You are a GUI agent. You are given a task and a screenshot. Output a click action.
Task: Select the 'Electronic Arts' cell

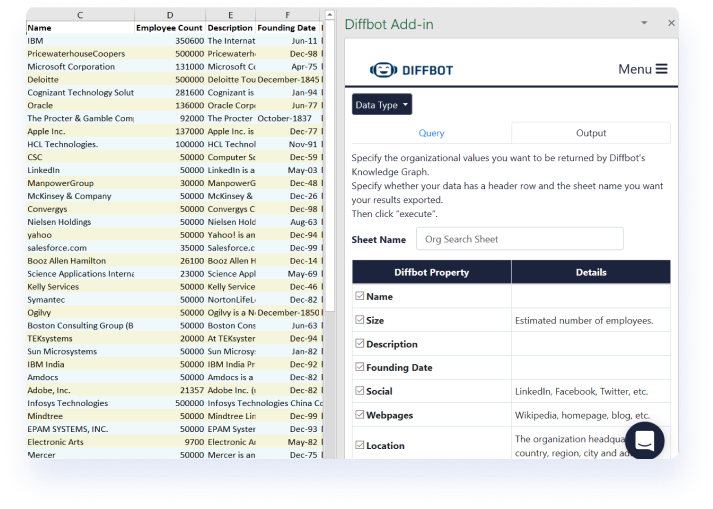click(80, 442)
